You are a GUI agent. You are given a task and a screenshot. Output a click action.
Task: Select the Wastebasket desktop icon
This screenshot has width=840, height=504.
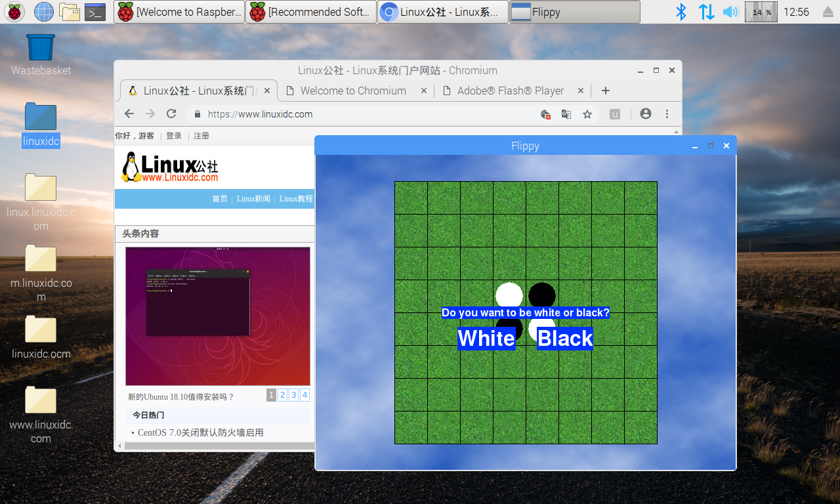coord(41,54)
